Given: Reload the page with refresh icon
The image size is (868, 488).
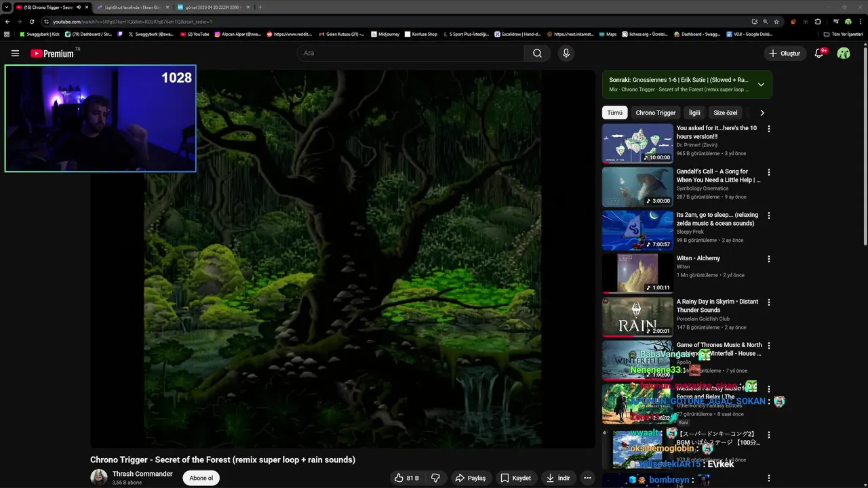Looking at the screenshot, I should [x=32, y=22].
